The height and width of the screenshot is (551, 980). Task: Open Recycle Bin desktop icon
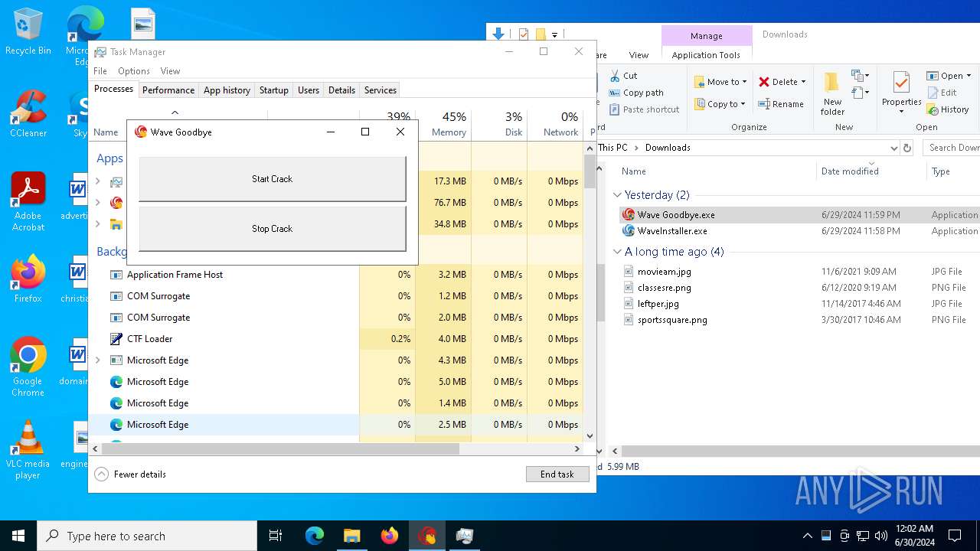pos(28,32)
